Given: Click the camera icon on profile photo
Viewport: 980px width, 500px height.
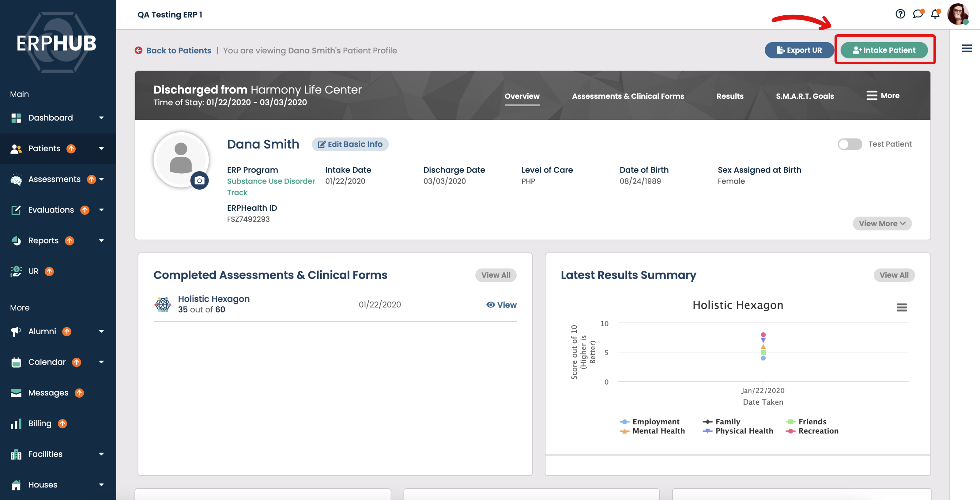Looking at the screenshot, I should 199,180.
